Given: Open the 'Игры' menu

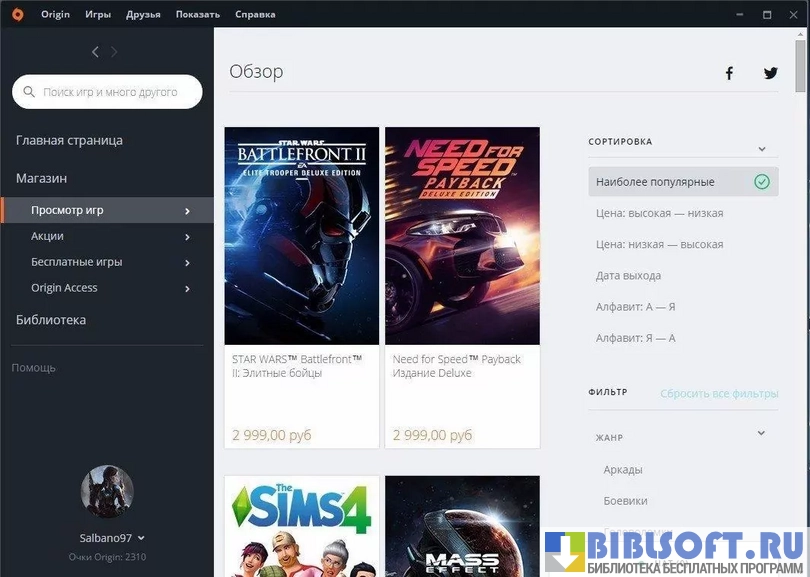Looking at the screenshot, I should point(98,14).
